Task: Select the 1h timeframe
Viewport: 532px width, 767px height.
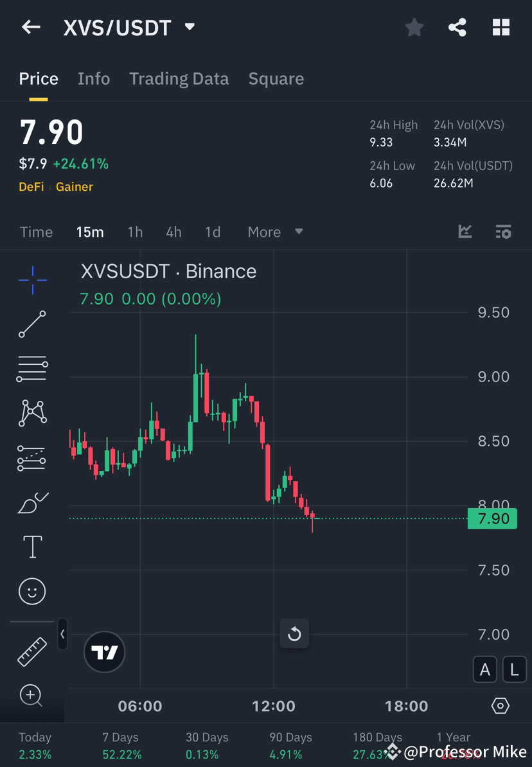Action: [x=135, y=232]
